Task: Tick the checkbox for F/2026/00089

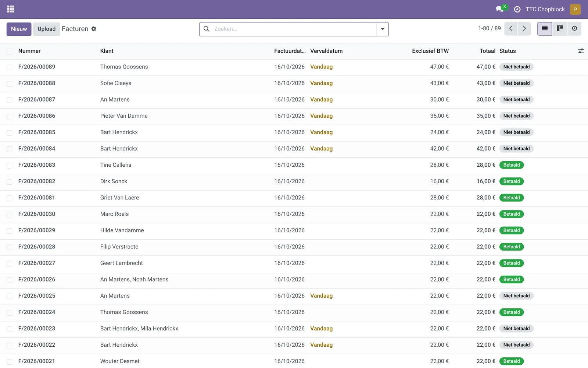Action: click(10, 67)
